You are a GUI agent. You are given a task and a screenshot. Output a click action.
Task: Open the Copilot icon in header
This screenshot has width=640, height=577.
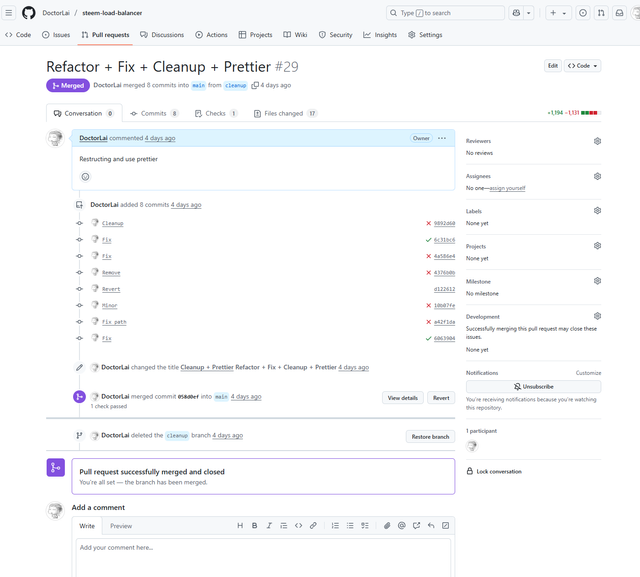(516, 13)
